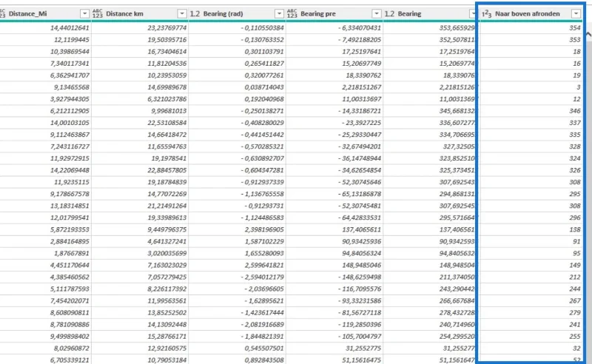Screen dimensions: 592x364
Task: Open the filter dropdown for Bearing (rad) column
Action: (x=279, y=13)
